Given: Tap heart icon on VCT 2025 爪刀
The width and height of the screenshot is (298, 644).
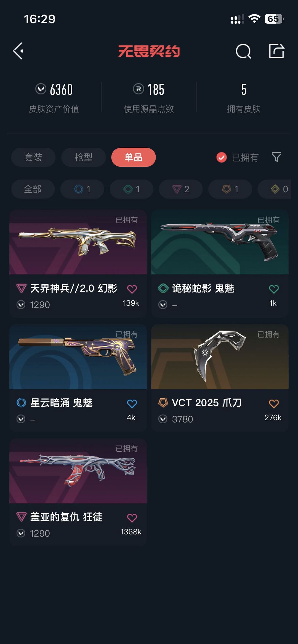Looking at the screenshot, I should point(274,404).
